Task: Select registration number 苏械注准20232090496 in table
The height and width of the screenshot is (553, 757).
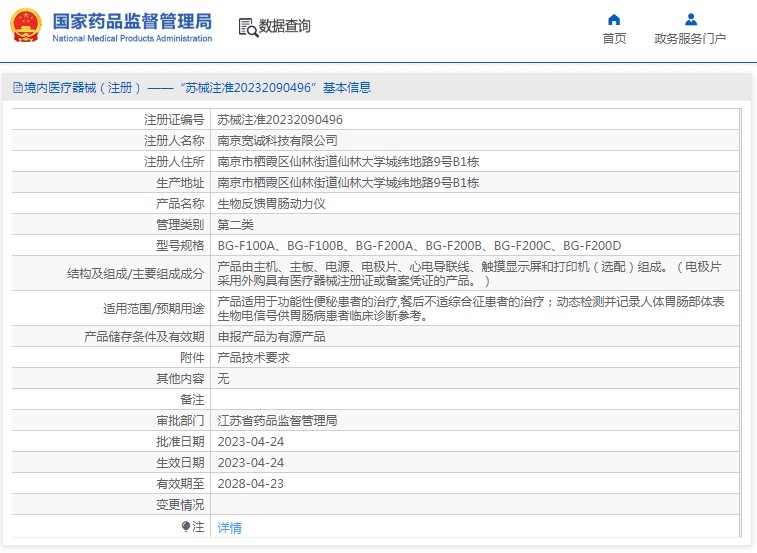Action: [280, 119]
